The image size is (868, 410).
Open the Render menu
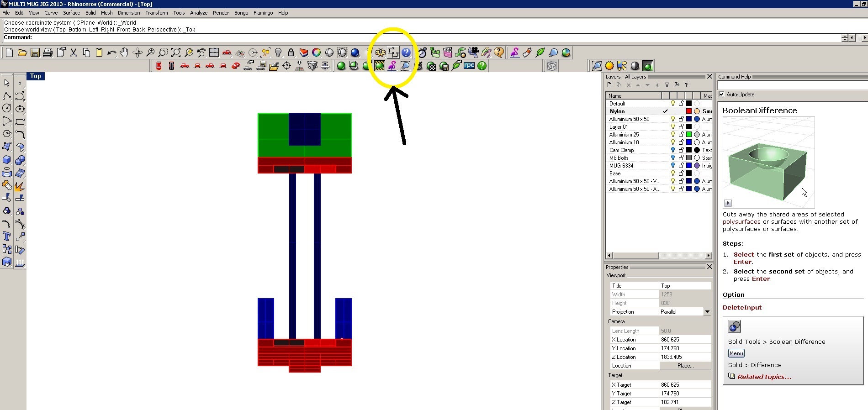(221, 13)
